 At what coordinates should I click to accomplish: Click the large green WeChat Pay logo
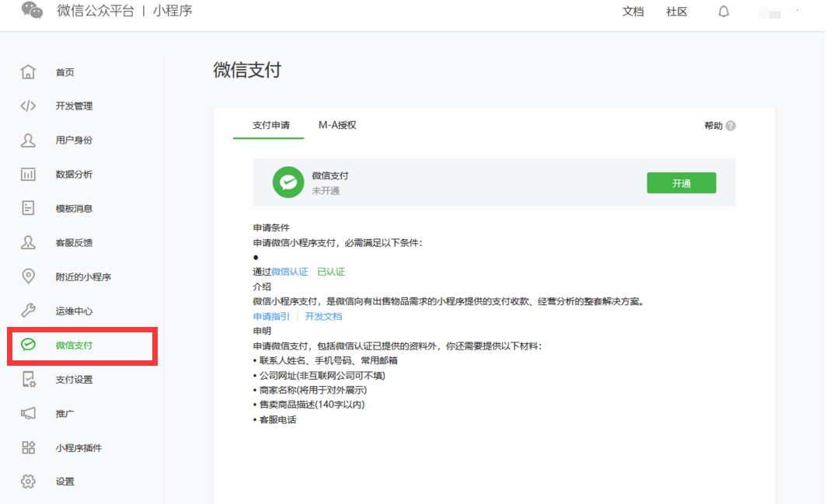point(288,182)
